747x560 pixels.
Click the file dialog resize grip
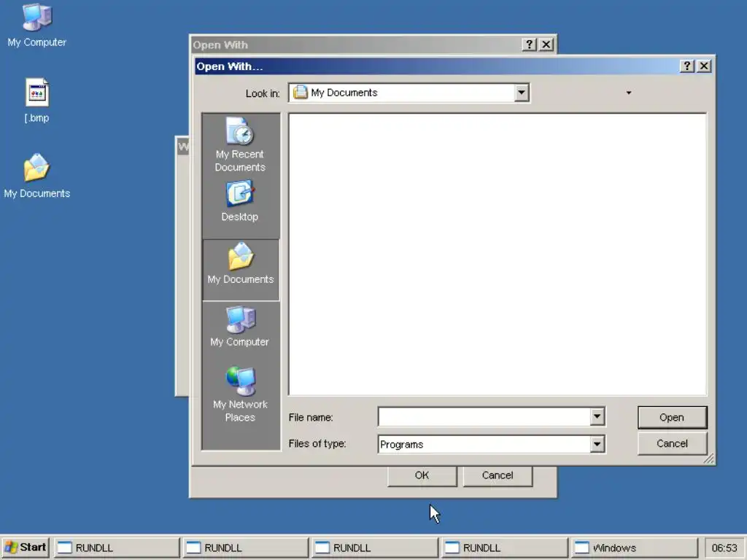709,458
